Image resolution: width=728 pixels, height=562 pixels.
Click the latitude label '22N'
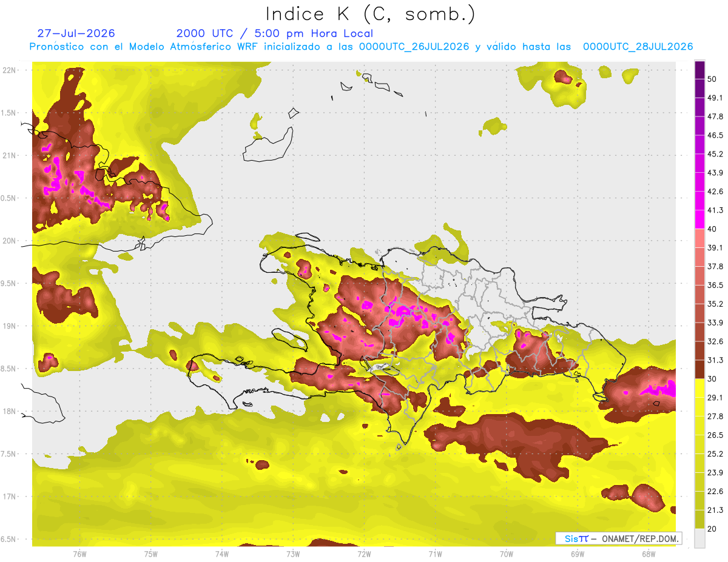pos(10,70)
